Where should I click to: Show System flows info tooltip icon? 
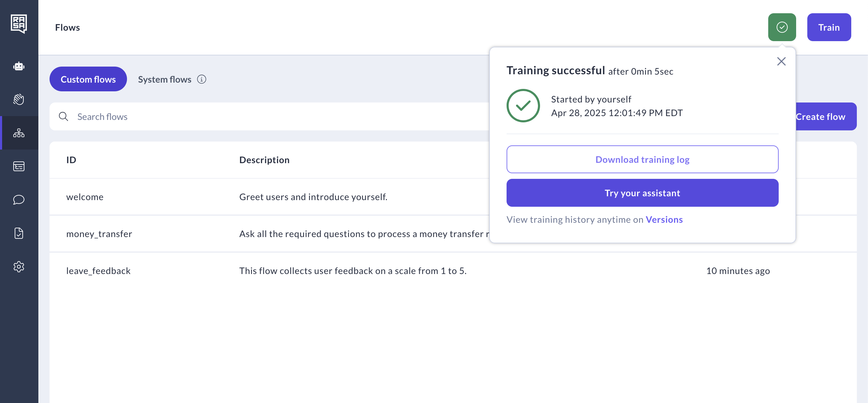(202, 79)
